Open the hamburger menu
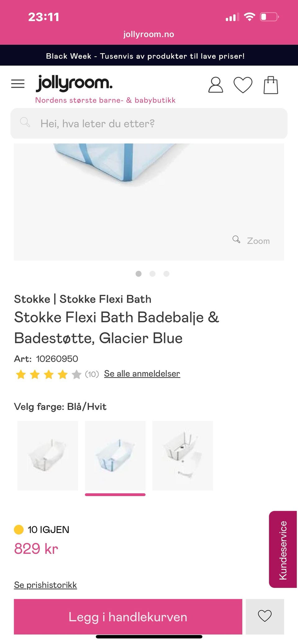Screen dimensions: 298x644 click(18, 84)
